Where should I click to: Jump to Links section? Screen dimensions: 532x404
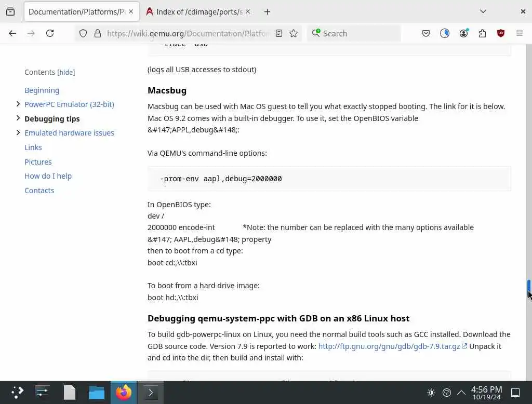point(33,147)
